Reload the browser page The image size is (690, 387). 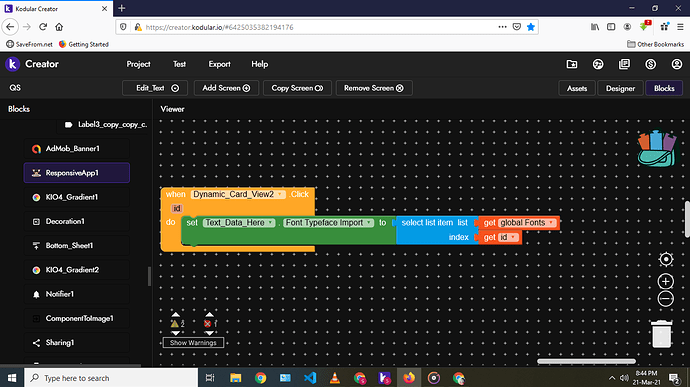click(43, 27)
